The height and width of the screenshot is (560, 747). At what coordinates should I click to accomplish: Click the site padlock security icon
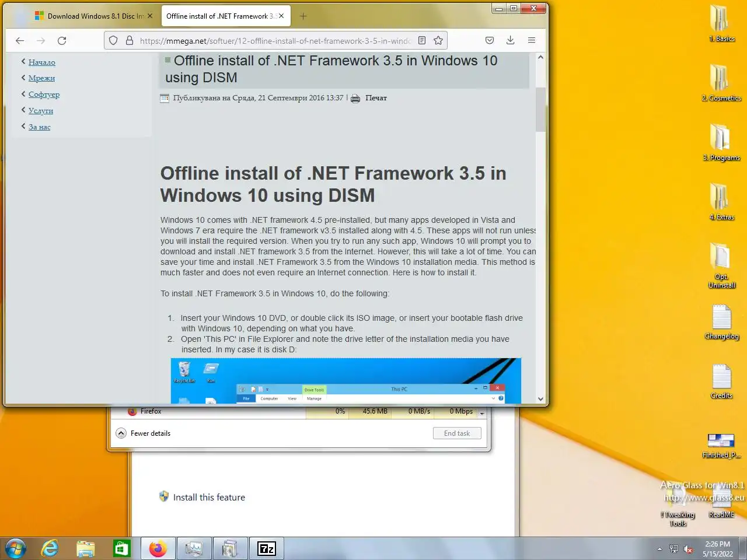130,40
